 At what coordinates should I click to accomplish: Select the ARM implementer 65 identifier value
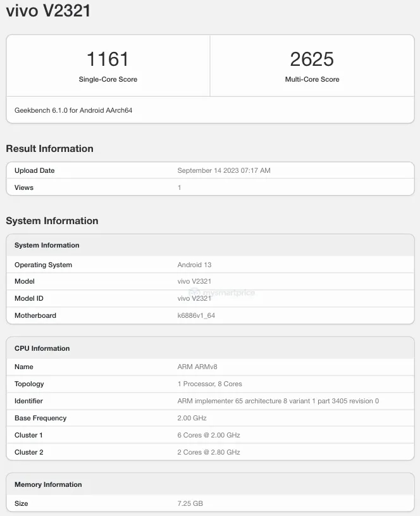pos(278,401)
